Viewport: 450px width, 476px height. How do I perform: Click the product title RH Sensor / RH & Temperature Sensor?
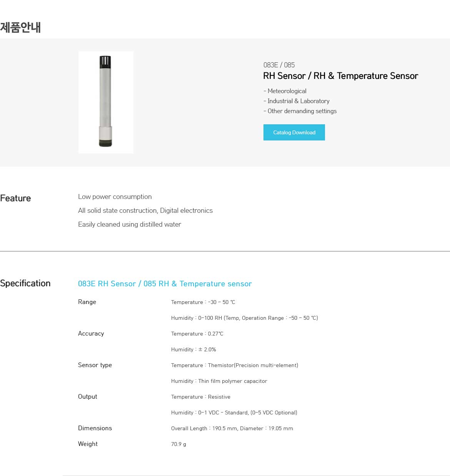point(340,76)
